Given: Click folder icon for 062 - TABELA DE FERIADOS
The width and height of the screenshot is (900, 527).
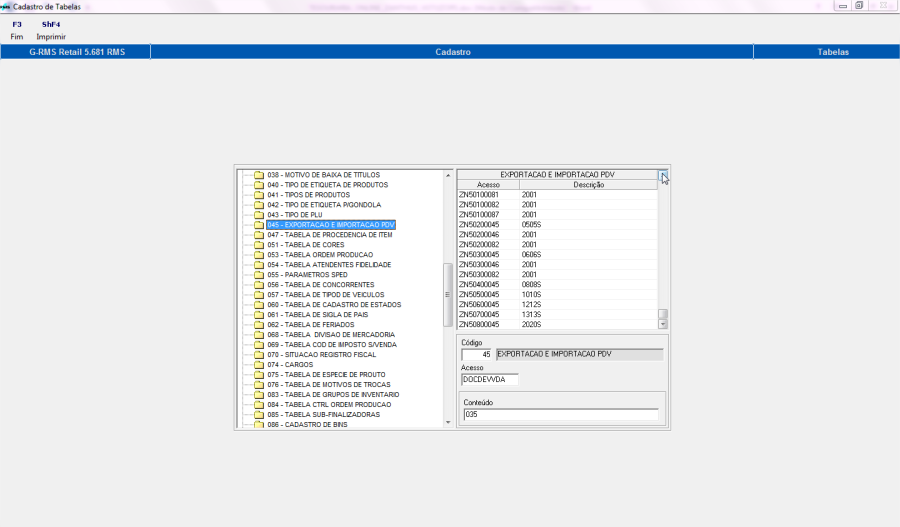Looking at the screenshot, I should pyautogui.click(x=259, y=325).
